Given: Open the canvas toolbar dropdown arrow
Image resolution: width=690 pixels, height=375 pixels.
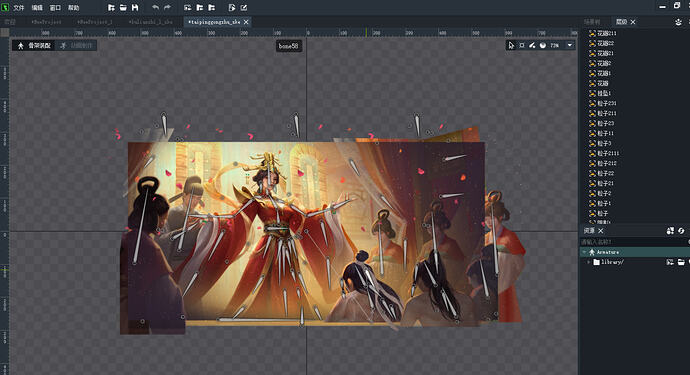Looking at the screenshot, I should point(570,45).
